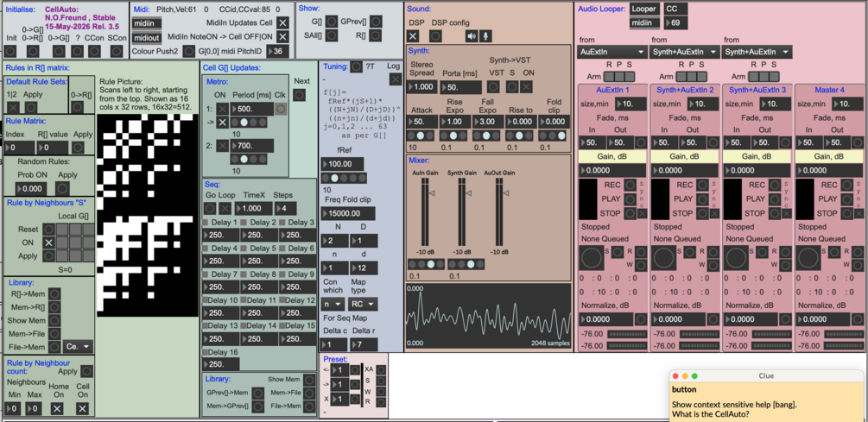This screenshot has height=422, width=868.
Task: Open DSP config with its bang
Action: (x=436, y=36)
